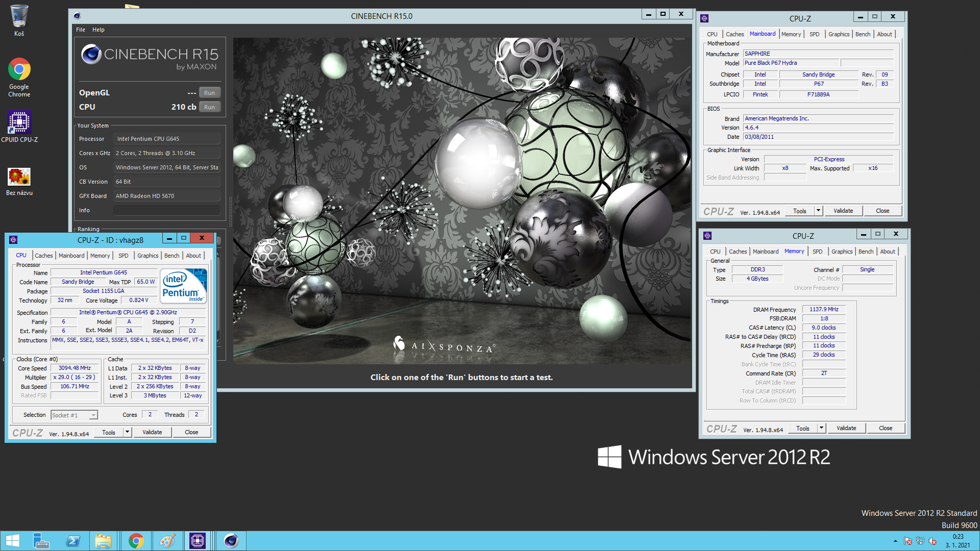980x551 pixels.
Task: Click the Info input field in Cinebench
Action: pos(167,210)
